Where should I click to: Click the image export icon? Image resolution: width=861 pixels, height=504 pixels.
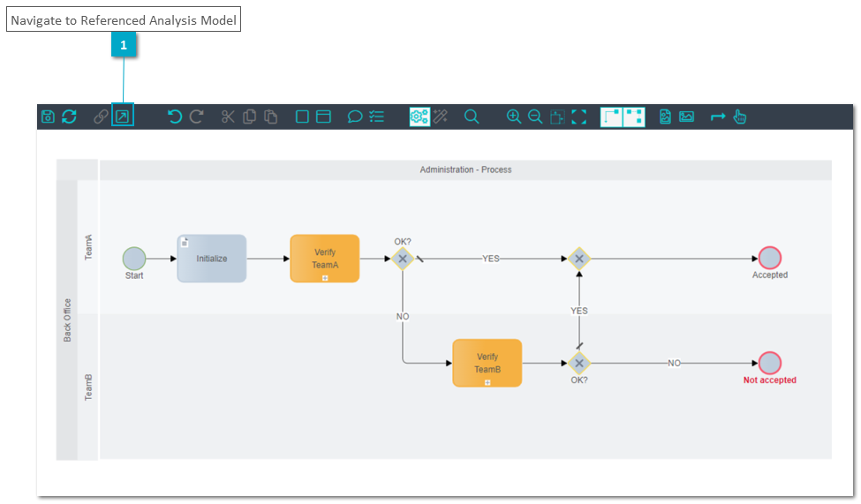686,117
